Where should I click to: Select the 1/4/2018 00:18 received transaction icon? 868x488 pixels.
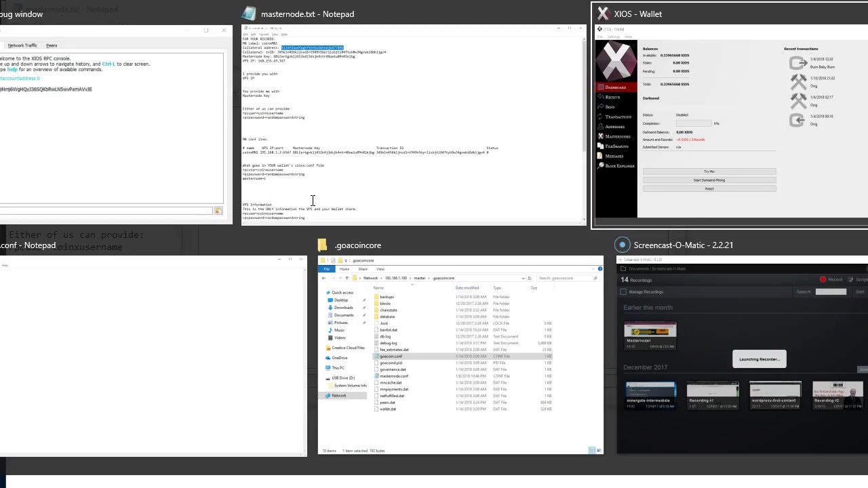798,120
